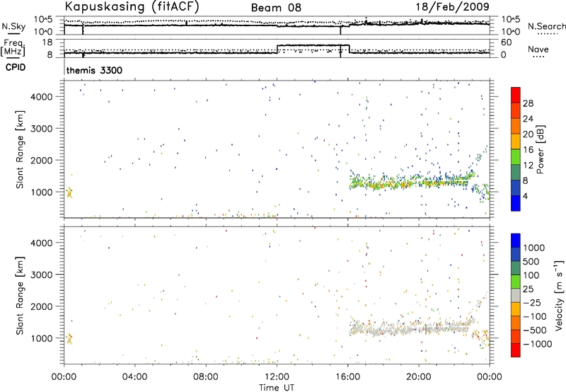Click the '28' power colorbar tick value

(528, 103)
